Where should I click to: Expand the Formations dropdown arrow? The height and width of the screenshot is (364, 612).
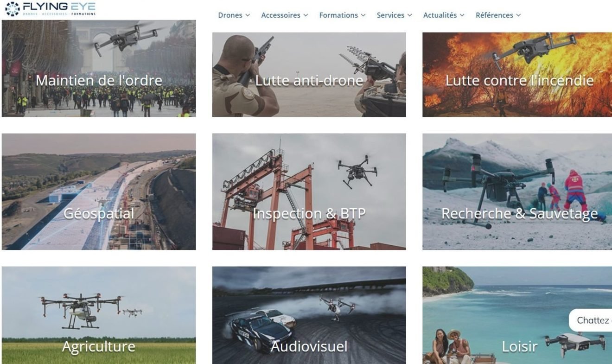click(363, 15)
